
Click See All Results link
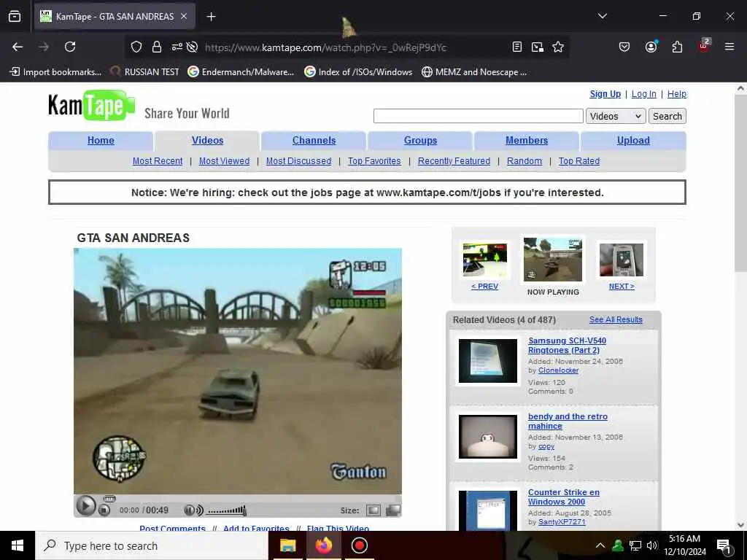(x=616, y=319)
